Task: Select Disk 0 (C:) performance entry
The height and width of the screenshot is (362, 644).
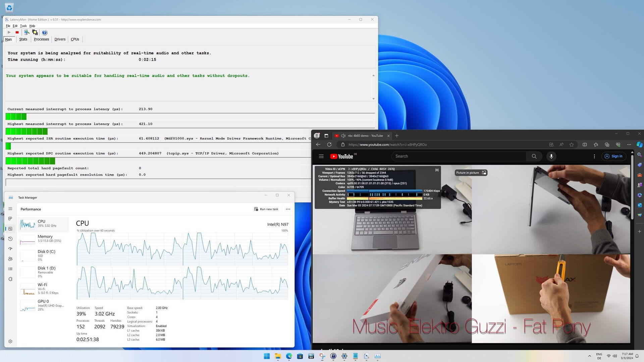Action: (44, 255)
